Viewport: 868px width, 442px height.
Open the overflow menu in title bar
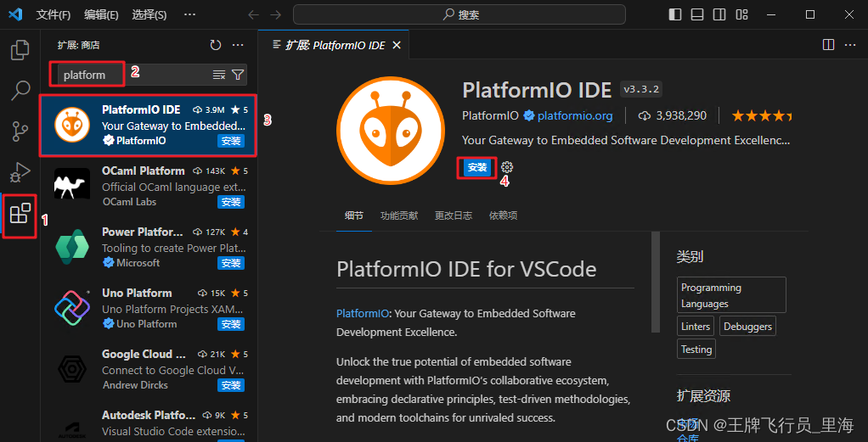pos(189,15)
